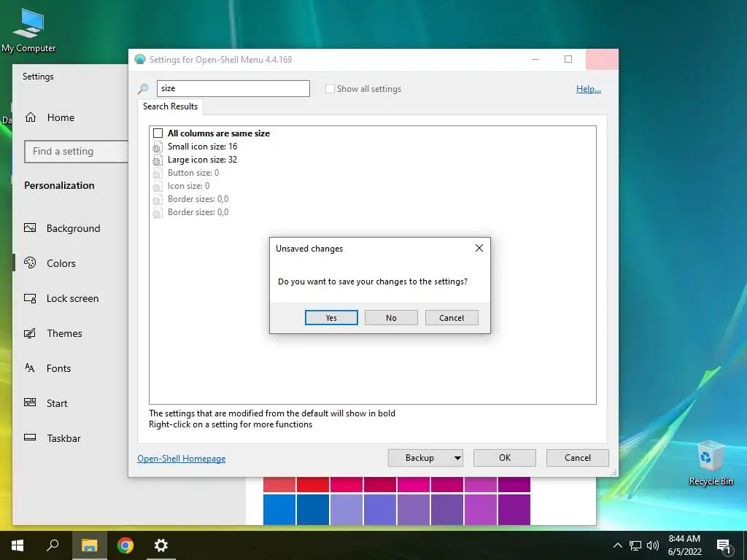This screenshot has height=560, width=747.
Task: Pick the pale lavender color swatch
Action: tap(347, 510)
